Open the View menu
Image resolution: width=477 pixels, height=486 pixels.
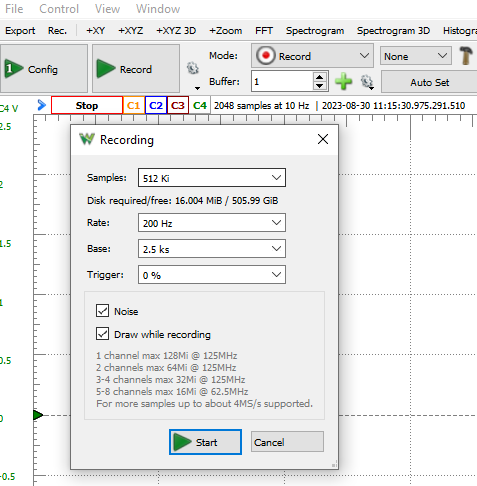[107, 9]
